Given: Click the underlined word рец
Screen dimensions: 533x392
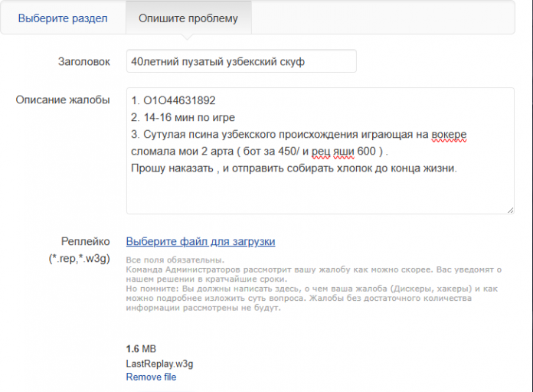Looking at the screenshot, I should [321, 152].
